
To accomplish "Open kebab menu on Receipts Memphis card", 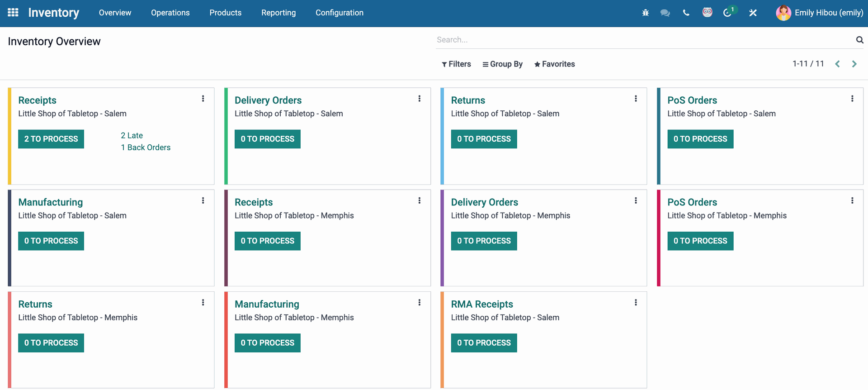I will pos(420,200).
